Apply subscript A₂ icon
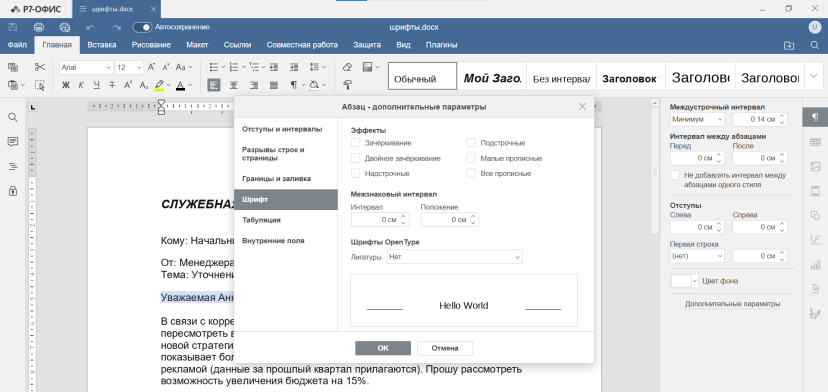Screen dimensions: 828x392 (x=144, y=85)
